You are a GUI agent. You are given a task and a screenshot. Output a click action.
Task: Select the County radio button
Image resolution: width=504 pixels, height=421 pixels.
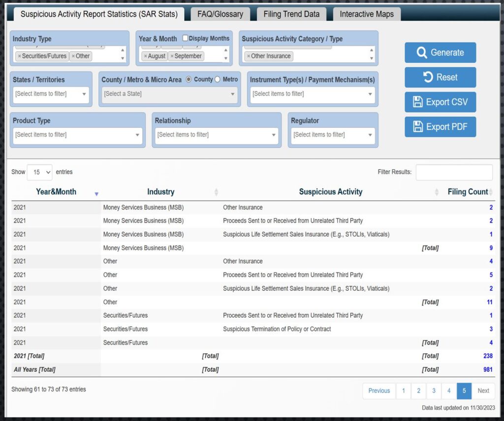pyautogui.click(x=189, y=79)
